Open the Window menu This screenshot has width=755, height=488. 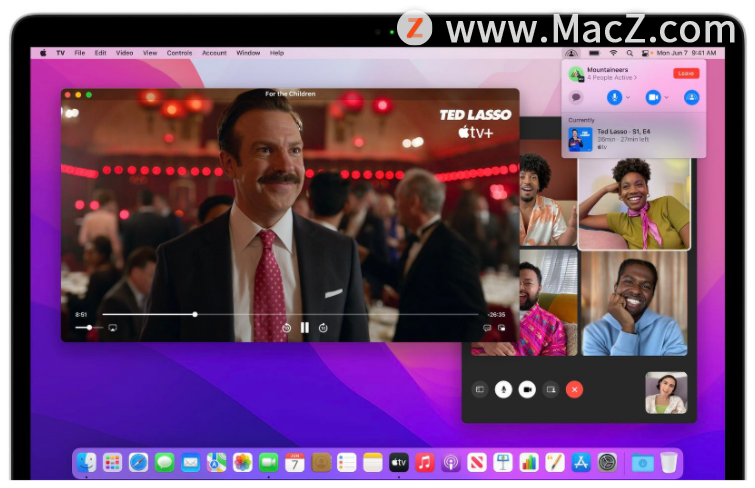tap(248, 53)
